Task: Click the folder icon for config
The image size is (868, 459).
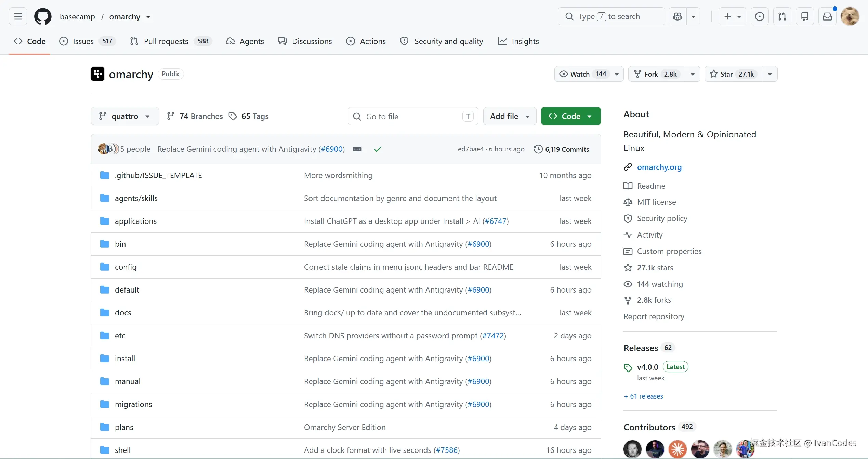Action: click(105, 267)
